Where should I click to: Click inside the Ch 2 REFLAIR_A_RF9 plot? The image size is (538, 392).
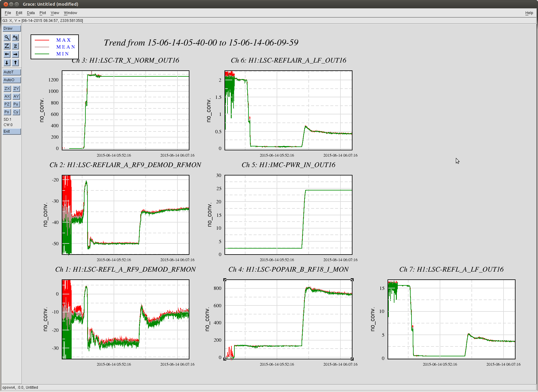click(126, 215)
